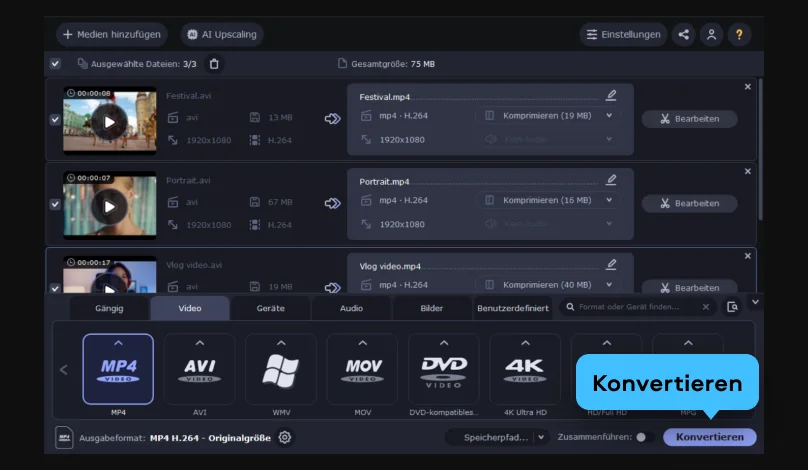The image size is (808, 470).
Task: Select the 4K Ultra HD format
Action: (x=525, y=369)
